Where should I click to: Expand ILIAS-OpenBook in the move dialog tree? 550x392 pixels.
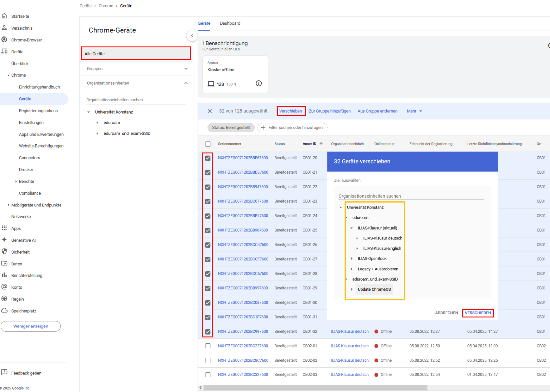pyautogui.click(x=352, y=259)
